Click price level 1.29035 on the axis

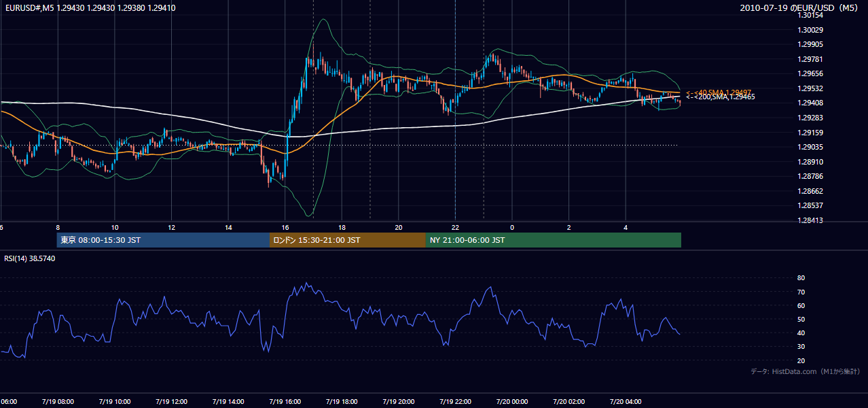click(810, 147)
